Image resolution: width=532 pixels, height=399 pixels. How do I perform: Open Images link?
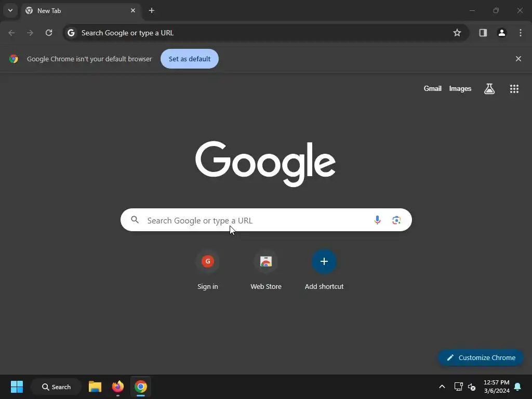tap(460, 88)
